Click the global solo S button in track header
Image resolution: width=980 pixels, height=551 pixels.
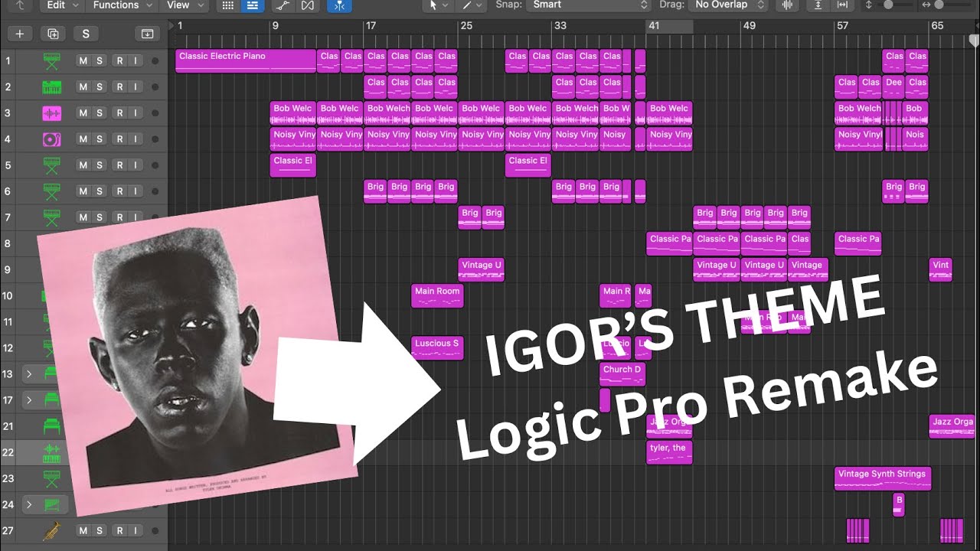[86, 34]
